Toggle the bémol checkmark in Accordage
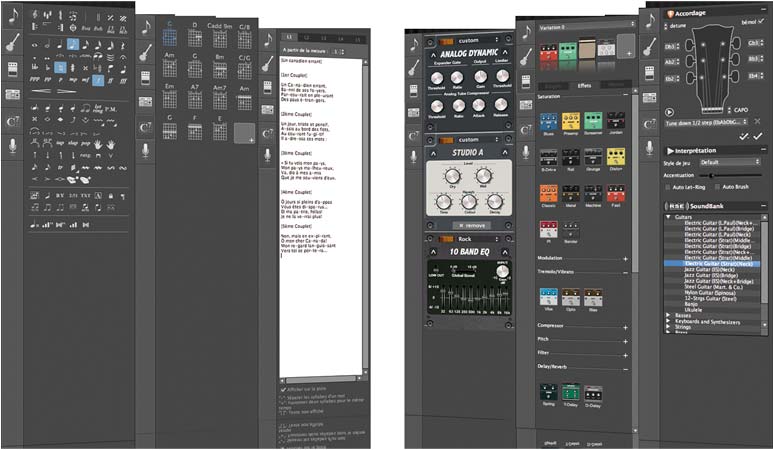 pyautogui.click(x=762, y=21)
